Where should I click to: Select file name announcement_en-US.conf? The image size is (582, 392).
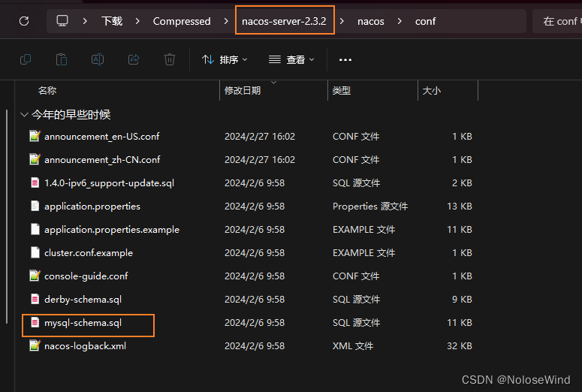click(x=101, y=137)
